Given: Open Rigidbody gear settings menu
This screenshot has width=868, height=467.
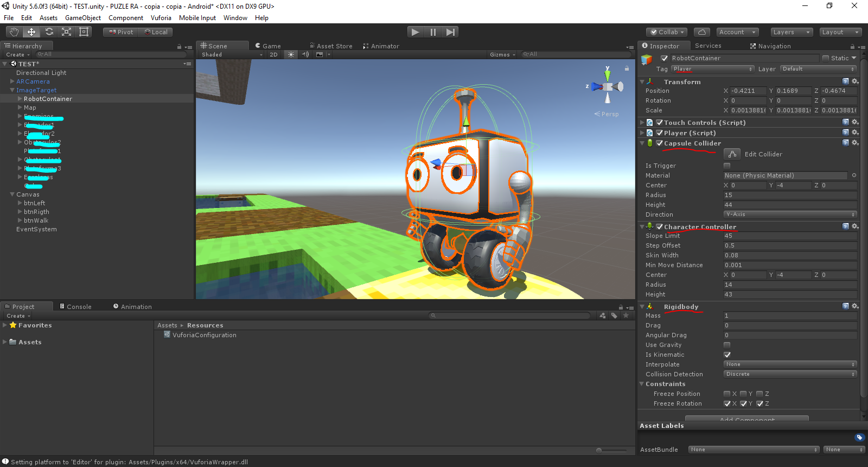Looking at the screenshot, I should [x=855, y=306].
